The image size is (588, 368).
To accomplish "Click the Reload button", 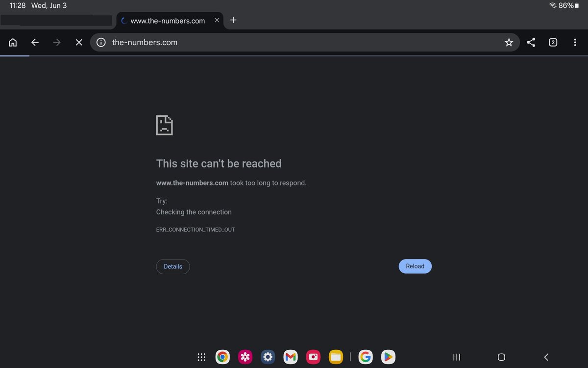I will click(x=415, y=266).
